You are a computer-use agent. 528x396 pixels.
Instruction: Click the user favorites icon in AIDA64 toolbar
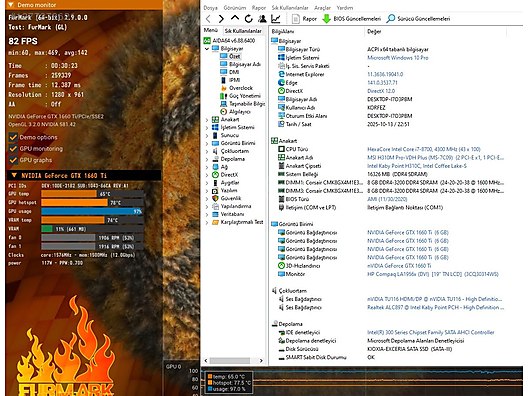tap(262, 19)
